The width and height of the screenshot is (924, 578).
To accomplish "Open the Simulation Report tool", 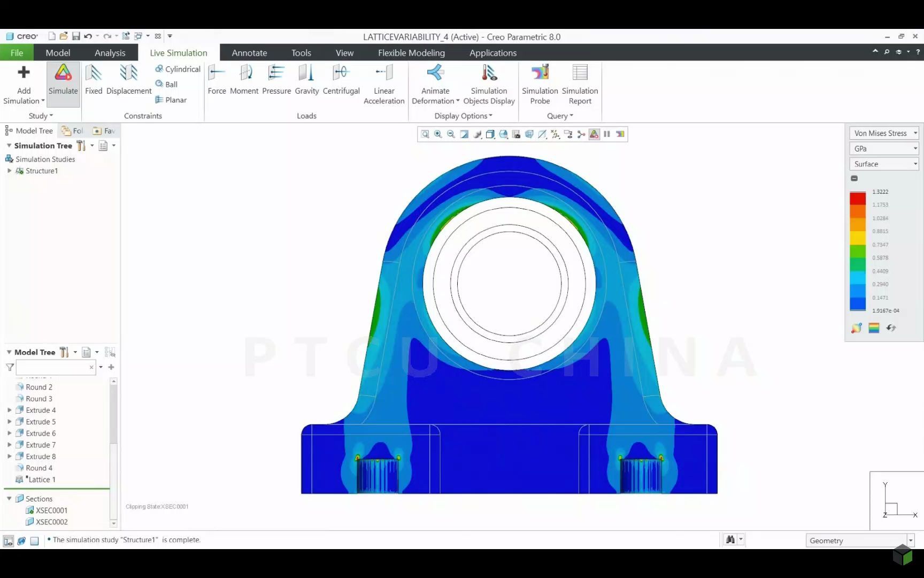I will (580, 84).
